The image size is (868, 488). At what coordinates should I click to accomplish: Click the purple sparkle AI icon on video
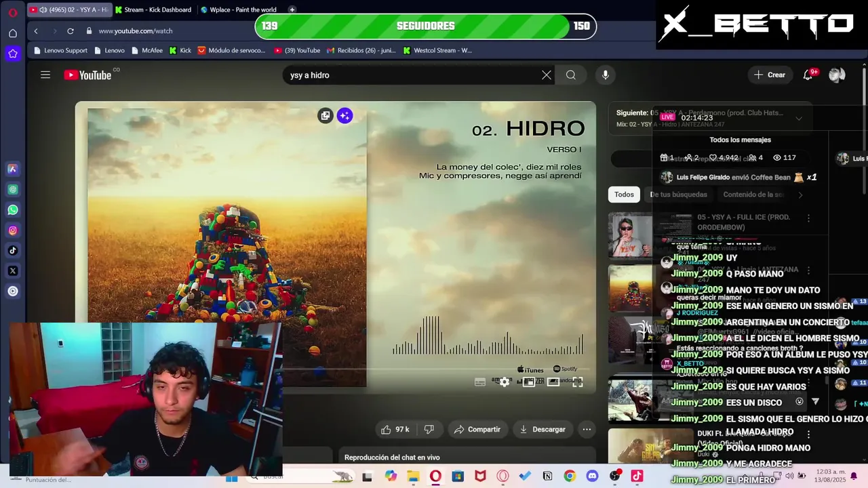pyautogui.click(x=344, y=116)
